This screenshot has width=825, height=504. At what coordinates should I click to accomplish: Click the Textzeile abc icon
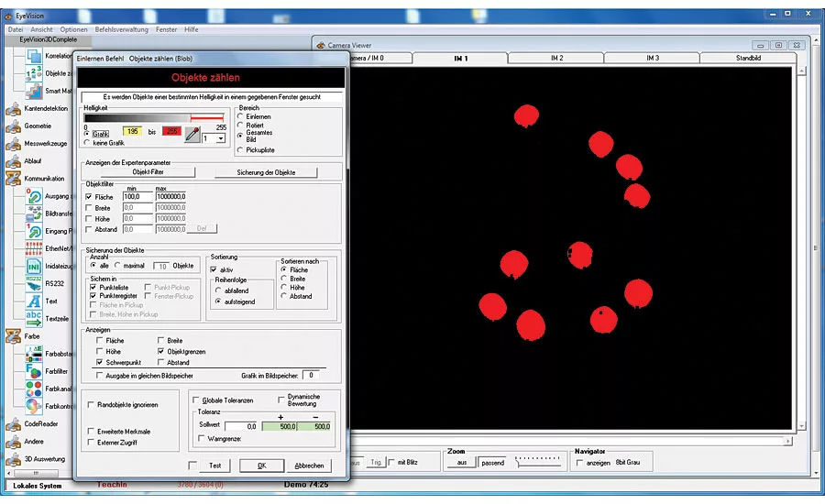click(x=34, y=318)
